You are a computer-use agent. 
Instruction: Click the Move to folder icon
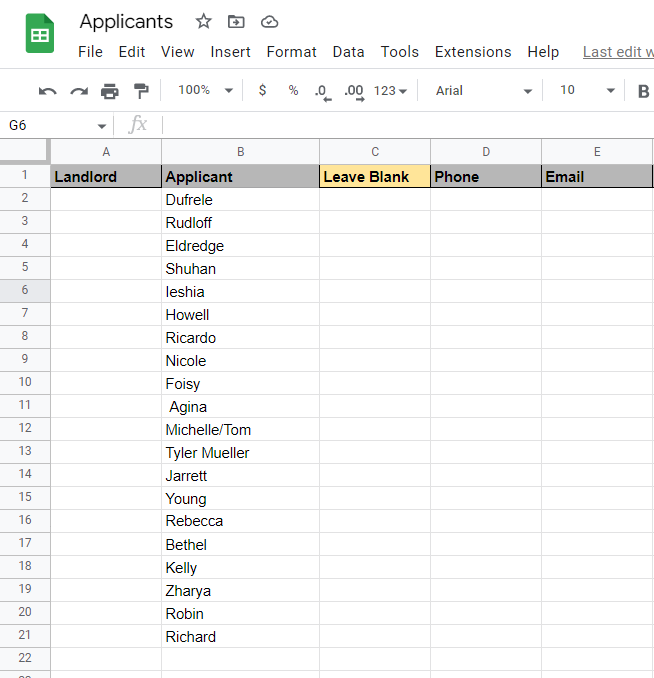[236, 21]
